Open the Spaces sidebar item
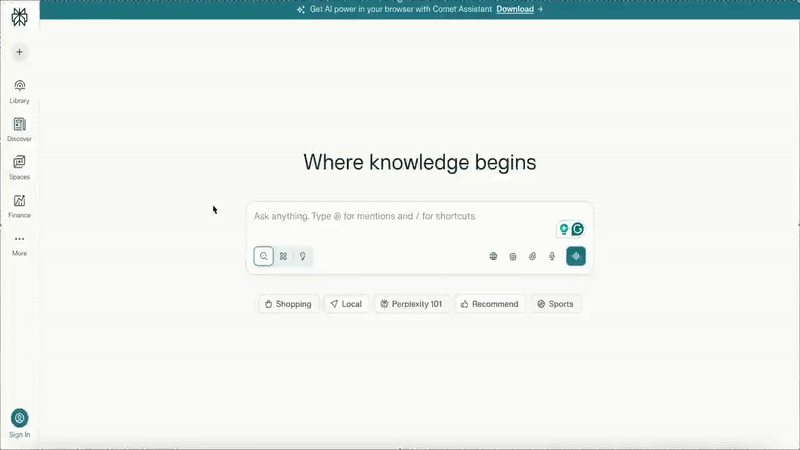Screen dimensions: 800x450 pos(19,168)
